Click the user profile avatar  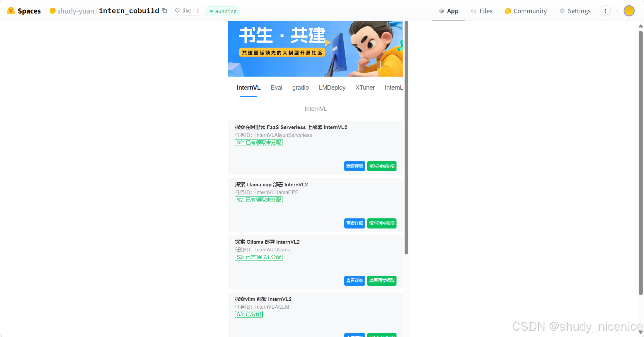click(x=629, y=11)
